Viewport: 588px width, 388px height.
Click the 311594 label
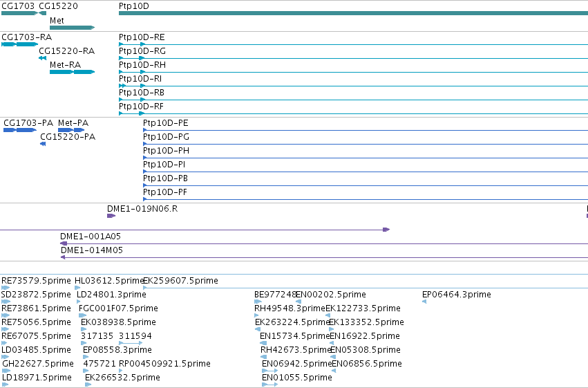(x=135, y=336)
